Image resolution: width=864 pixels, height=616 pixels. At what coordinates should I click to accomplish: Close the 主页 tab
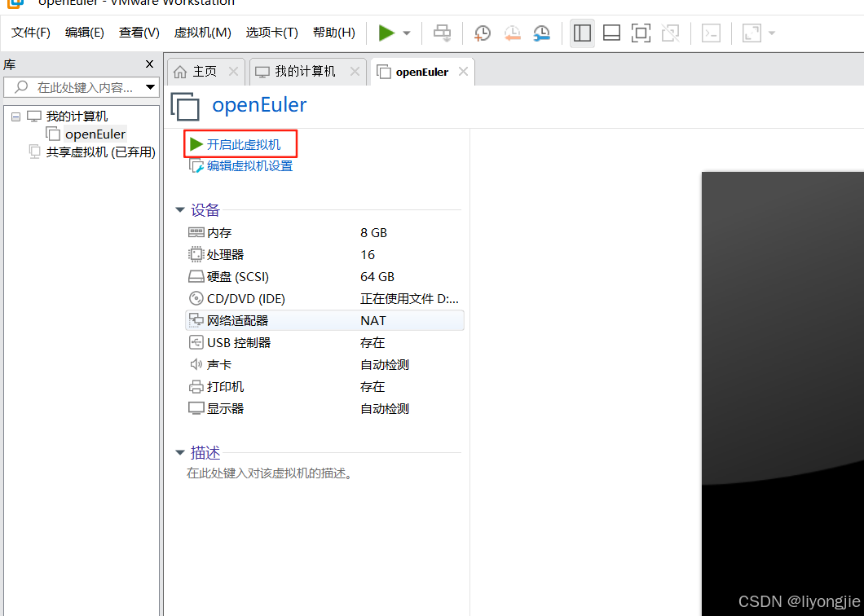[x=234, y=71]
